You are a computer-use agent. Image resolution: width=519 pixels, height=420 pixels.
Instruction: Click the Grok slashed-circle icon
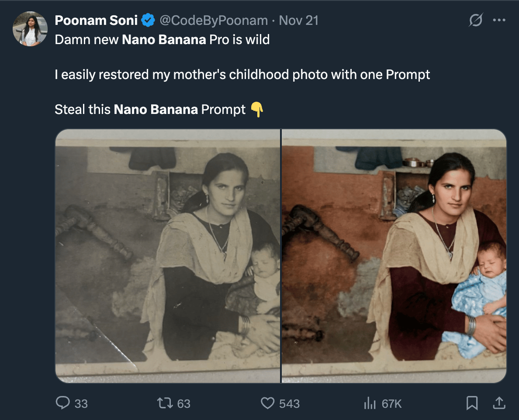(476, 21)
